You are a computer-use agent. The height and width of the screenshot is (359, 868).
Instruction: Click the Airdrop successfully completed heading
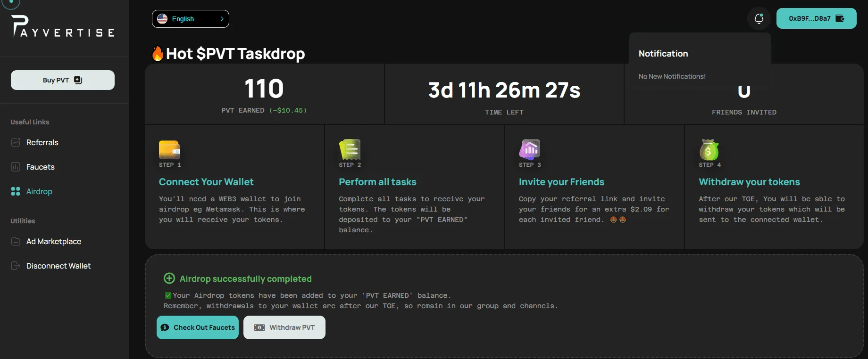245,279
